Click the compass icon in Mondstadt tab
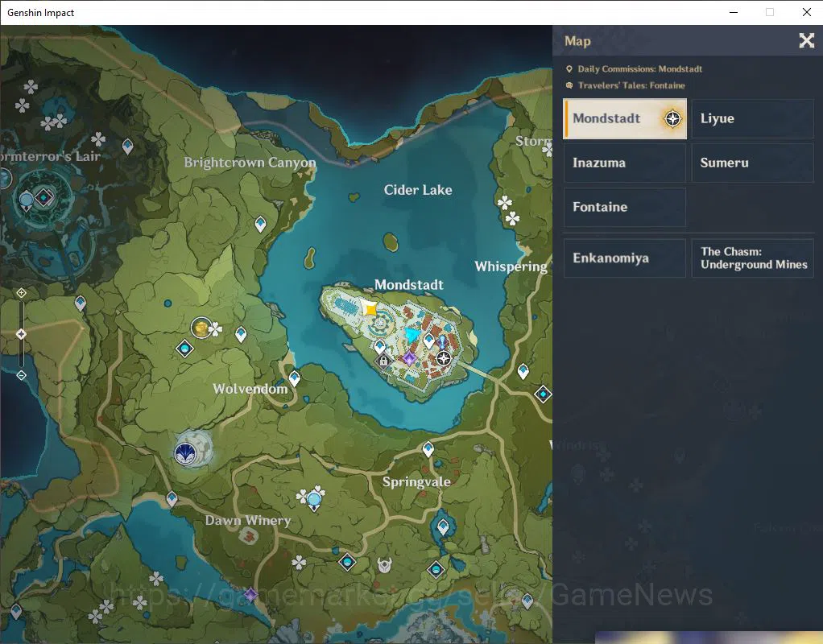Screen dimensions: 823x644 pyautogui.click(x=672, y=118)
